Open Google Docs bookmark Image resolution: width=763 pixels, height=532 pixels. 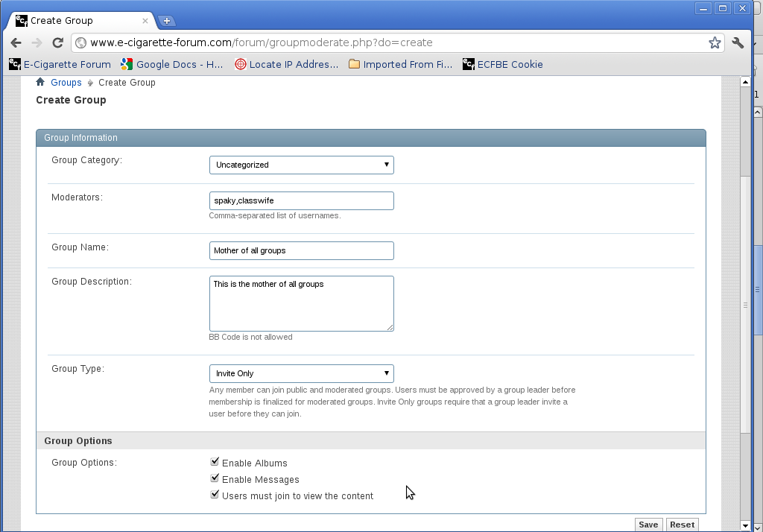tap(172, 64)
